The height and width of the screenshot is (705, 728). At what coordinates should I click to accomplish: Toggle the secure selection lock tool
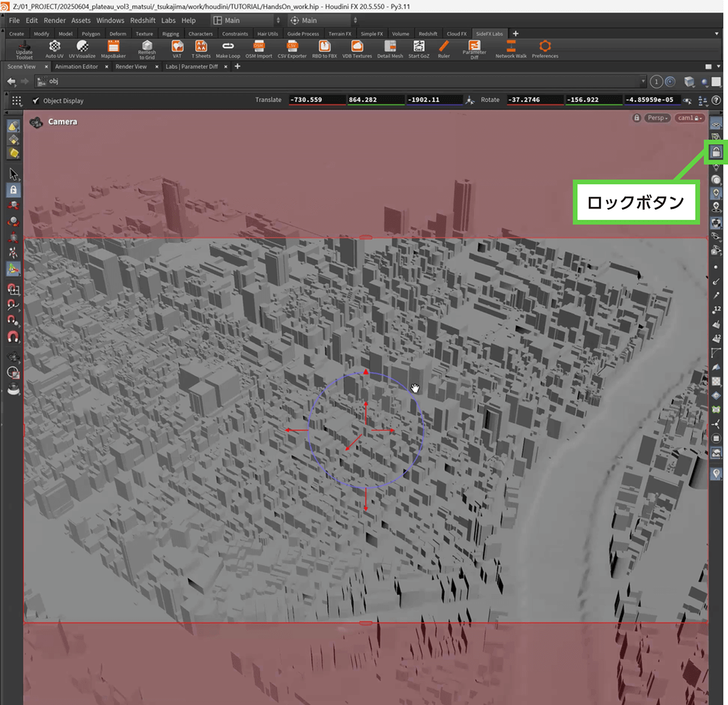(13, 190)
